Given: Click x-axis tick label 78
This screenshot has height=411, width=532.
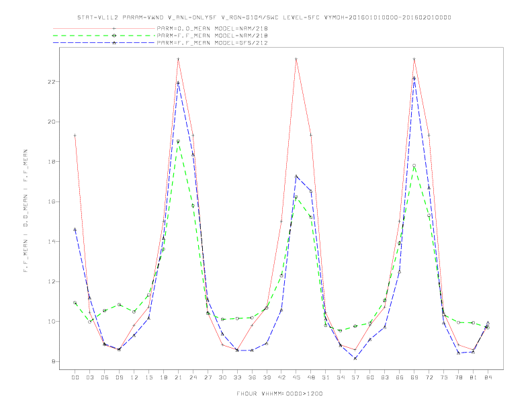Looking at the screenshot, I should [x=459, y=377].
